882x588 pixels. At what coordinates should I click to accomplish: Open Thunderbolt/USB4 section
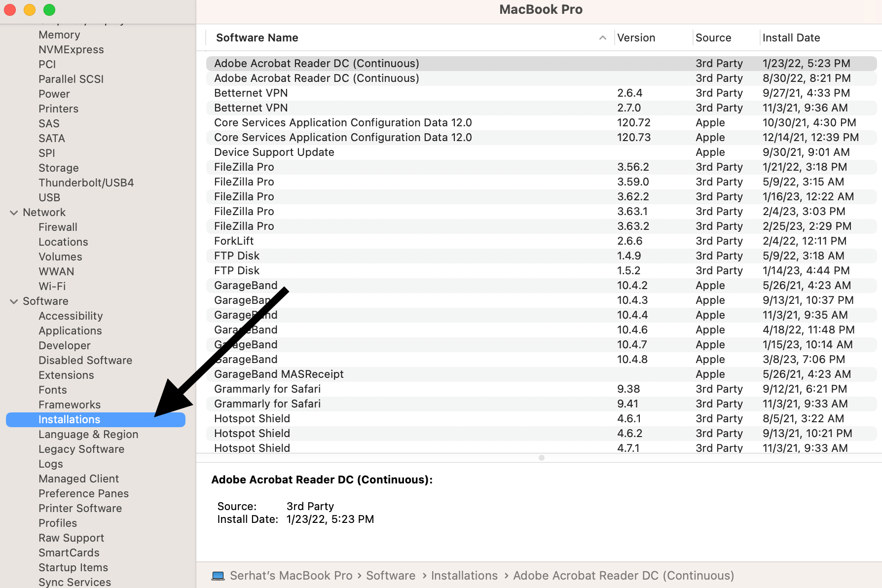86,183
